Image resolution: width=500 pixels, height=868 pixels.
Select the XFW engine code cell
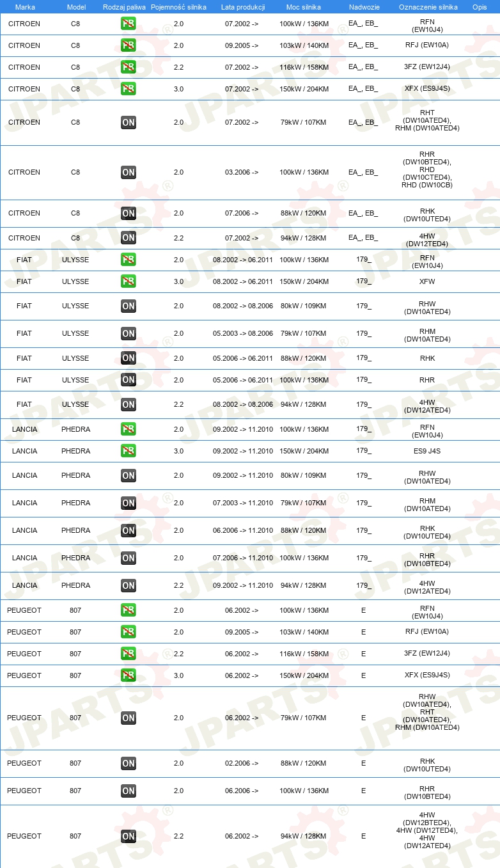(x=428, y=281)
